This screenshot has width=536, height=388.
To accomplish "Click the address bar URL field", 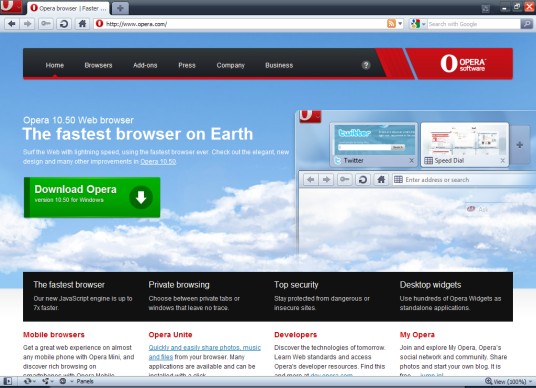I will (x=244, y=24).
